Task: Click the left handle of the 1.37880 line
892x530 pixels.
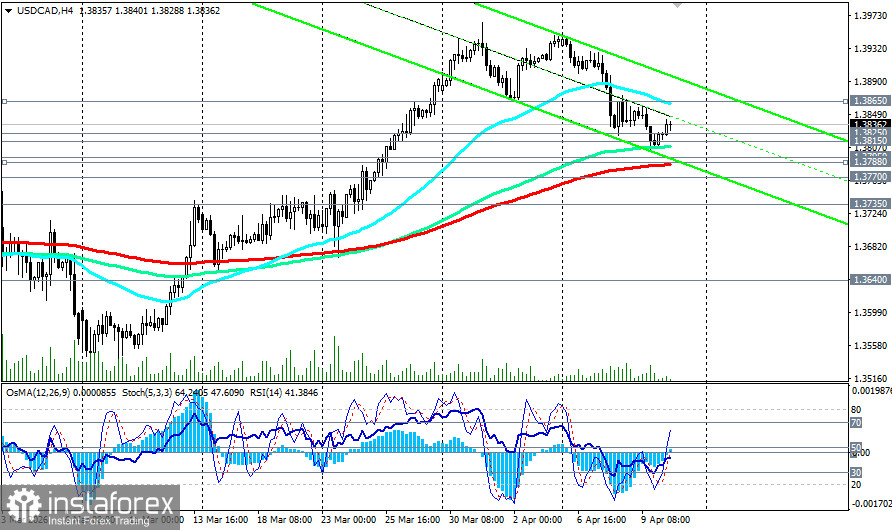Action: click(4, 162)
